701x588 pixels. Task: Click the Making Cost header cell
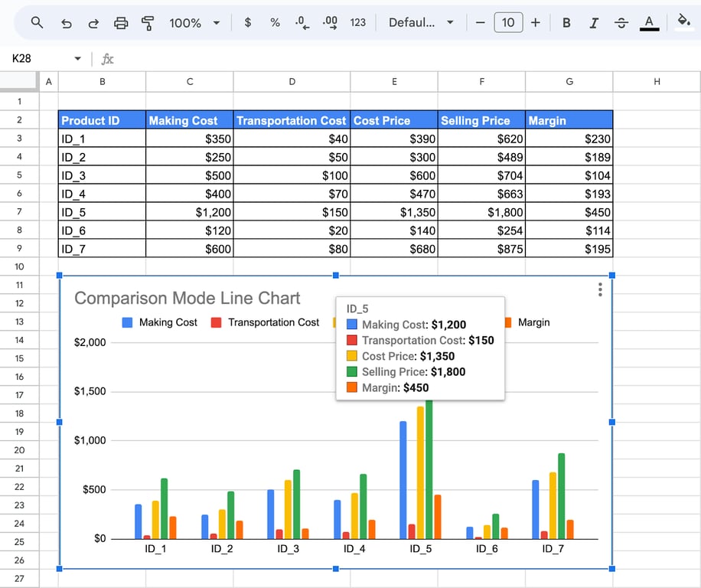pos(190,120)
